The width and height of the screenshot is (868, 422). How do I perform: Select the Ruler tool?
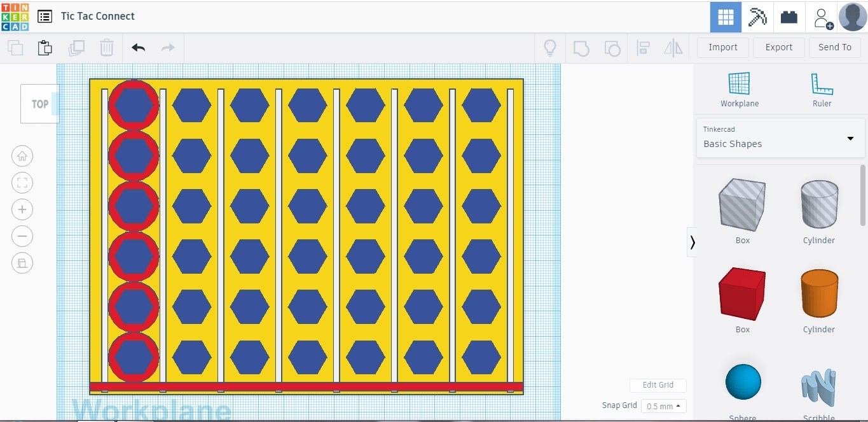tap(822, 89)
